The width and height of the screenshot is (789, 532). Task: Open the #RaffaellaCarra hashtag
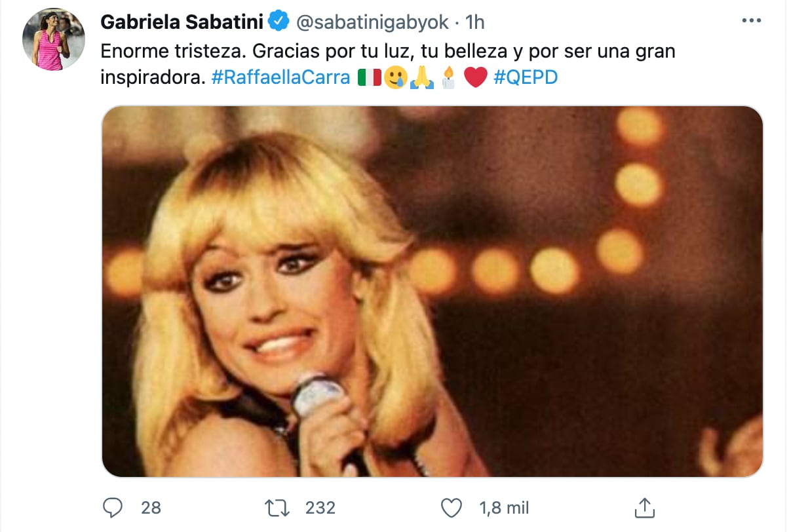[x=281, y=78]
